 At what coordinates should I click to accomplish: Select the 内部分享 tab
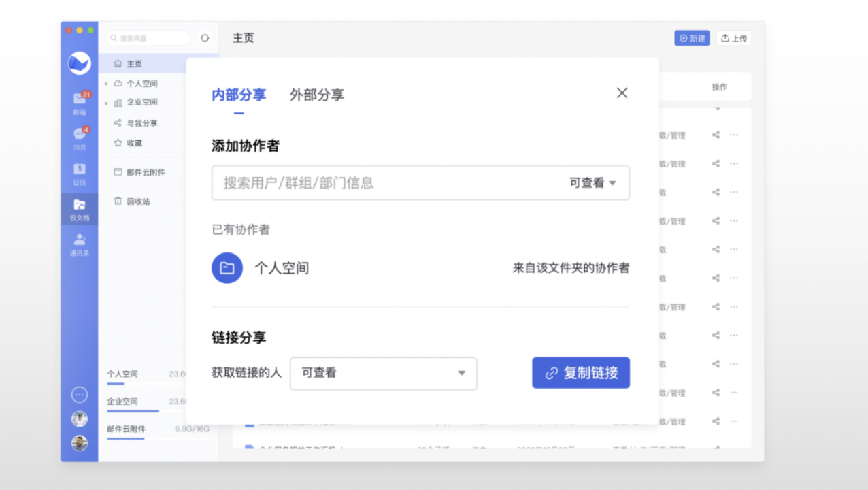239,95
